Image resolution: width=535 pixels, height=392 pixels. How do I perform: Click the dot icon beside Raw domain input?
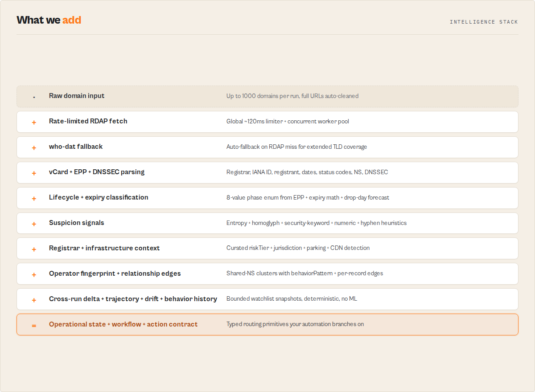click(34, 97)
